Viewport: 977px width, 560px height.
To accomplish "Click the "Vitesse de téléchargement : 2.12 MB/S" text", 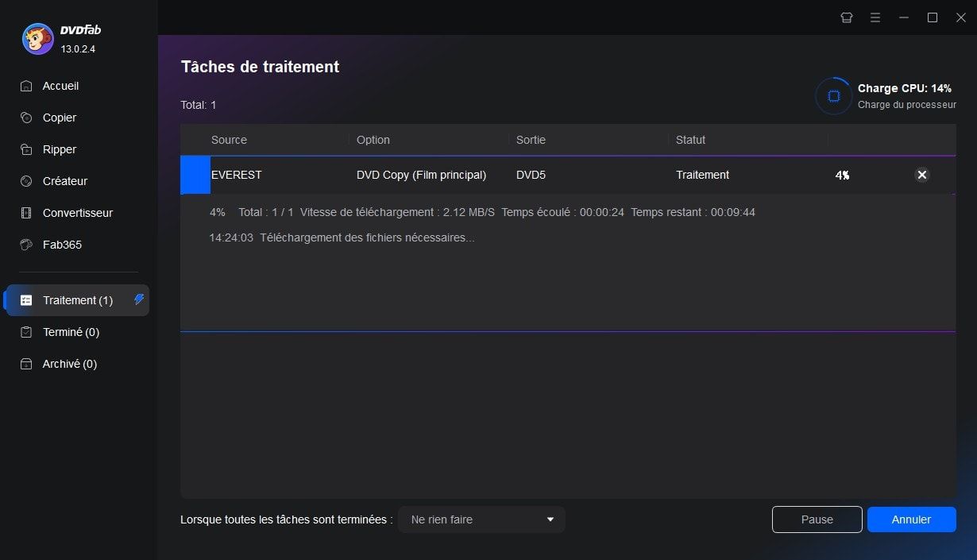I will [x=397, y=212].
